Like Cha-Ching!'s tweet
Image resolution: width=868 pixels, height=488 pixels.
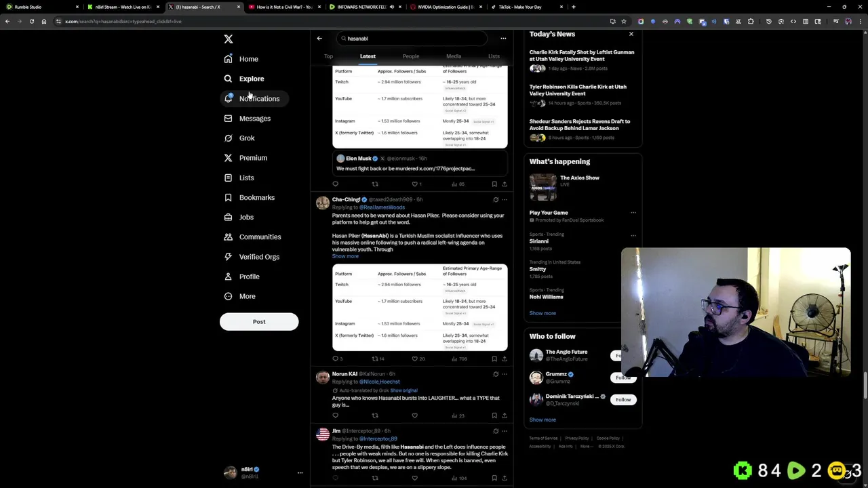click(415, 359)
